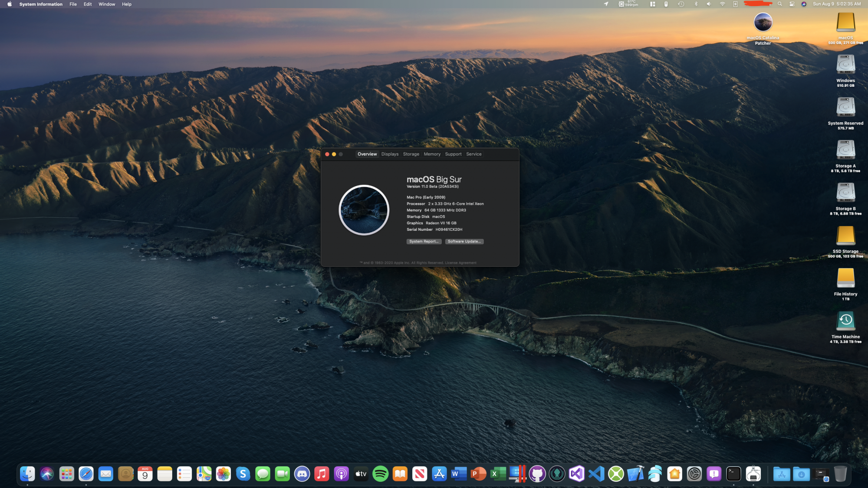868x488 pixels.
Task: Open Launchpad in the dock
Action: 66,474
